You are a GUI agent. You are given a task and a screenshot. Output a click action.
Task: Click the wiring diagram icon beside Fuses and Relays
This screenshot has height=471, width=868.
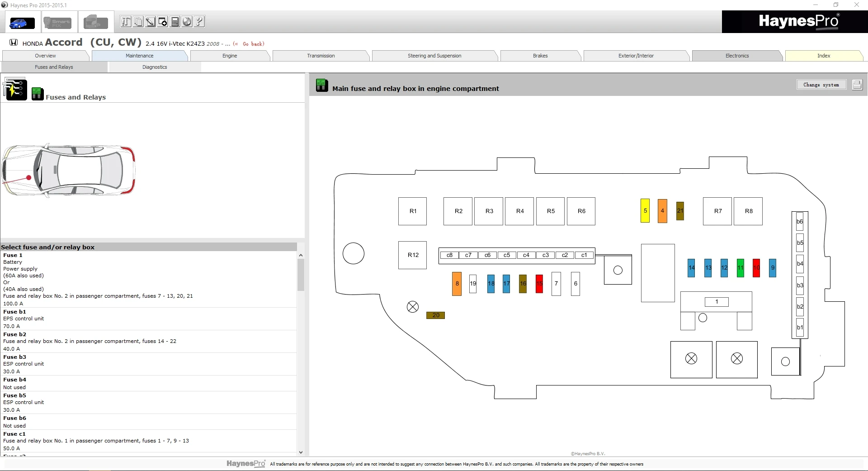tap(15, 89)
